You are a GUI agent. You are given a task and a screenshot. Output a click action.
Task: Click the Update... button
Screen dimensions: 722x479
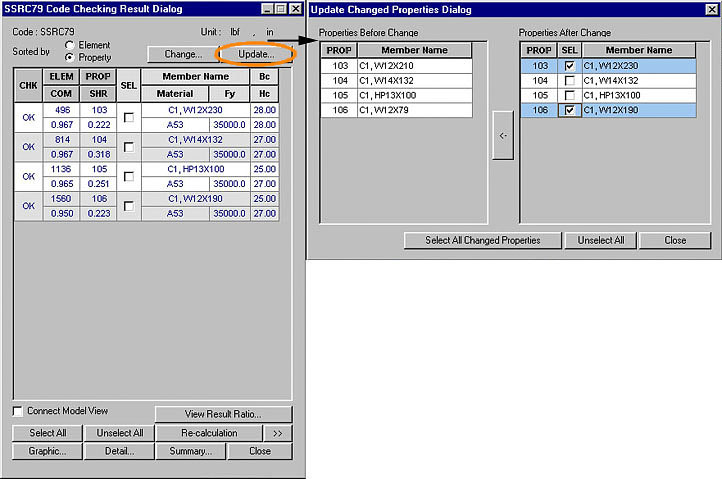256,53
